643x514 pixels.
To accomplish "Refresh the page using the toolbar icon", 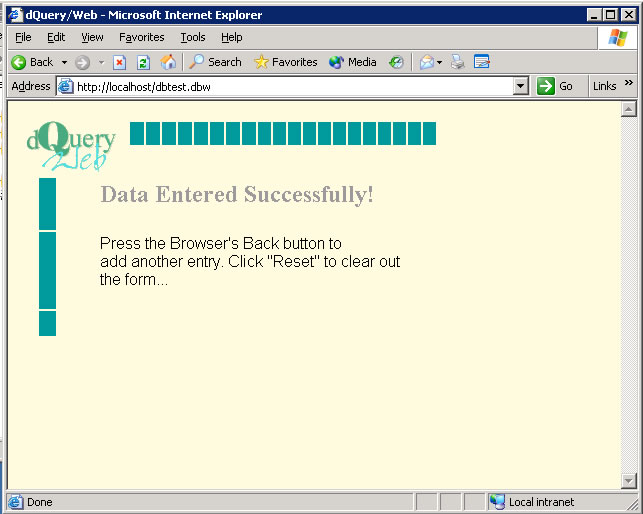I will pyautogui.click(x=143, y=62).
